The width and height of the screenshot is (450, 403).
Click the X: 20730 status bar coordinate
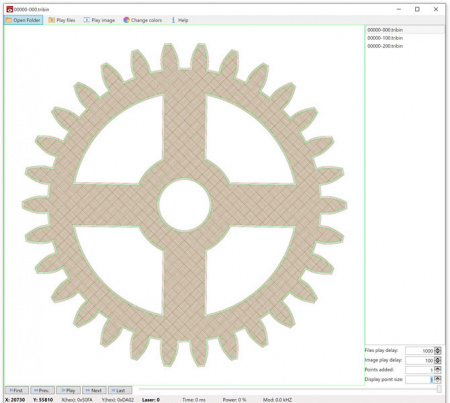[15, 400]
